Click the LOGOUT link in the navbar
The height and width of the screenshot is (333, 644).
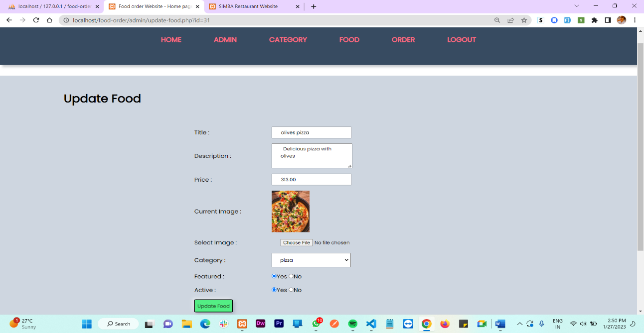(462, 40)
